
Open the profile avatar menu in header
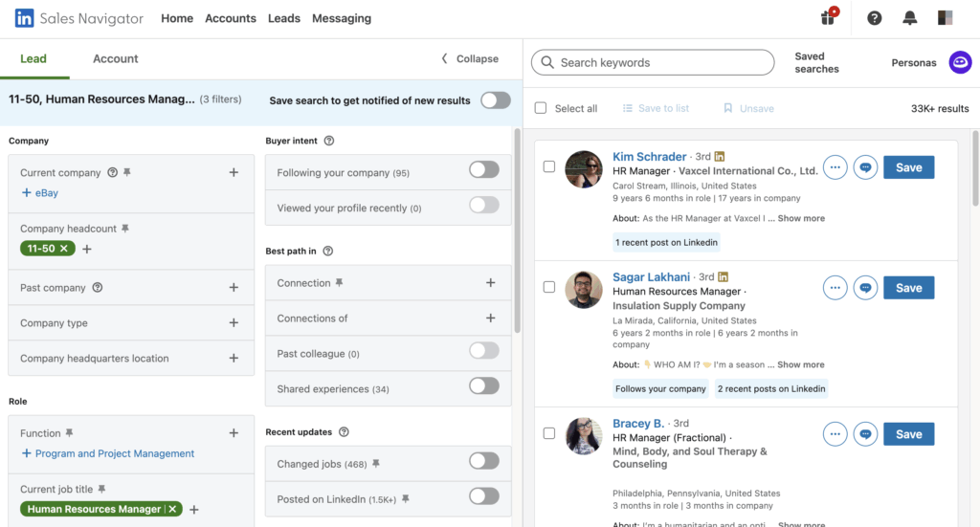click(945, 18)
